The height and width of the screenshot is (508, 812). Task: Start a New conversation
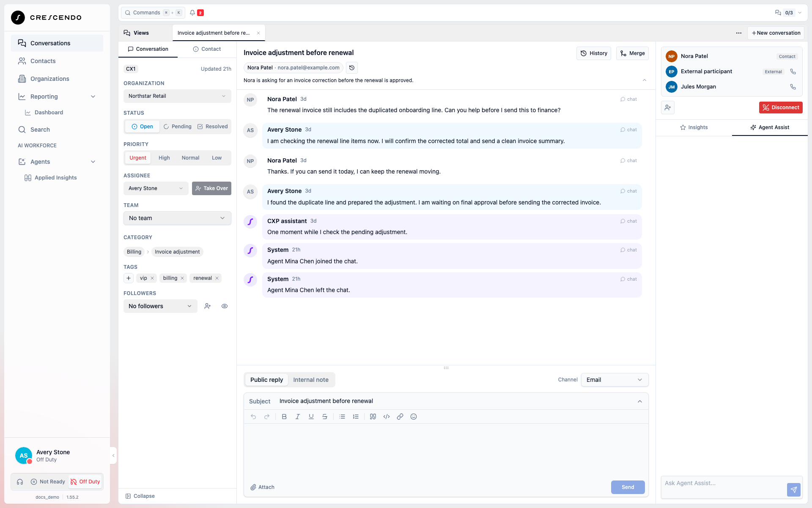(x=776, y=33)
